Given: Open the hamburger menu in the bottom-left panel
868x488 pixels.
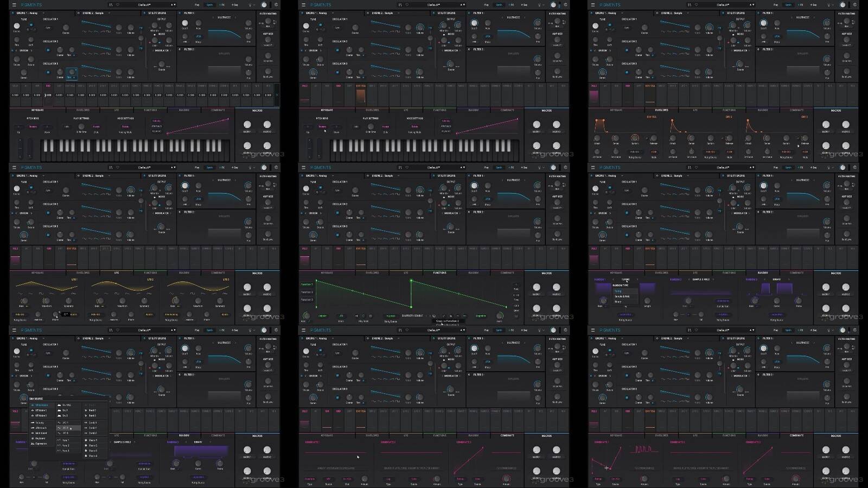Looking at the screenshot, I should [14, 330].
